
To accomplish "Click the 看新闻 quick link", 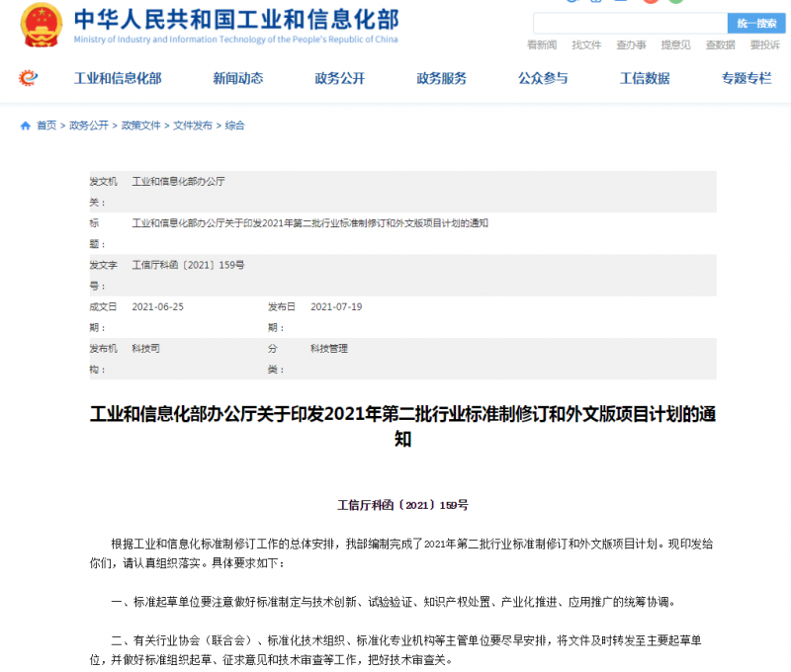I will click(x=542, y=44).
